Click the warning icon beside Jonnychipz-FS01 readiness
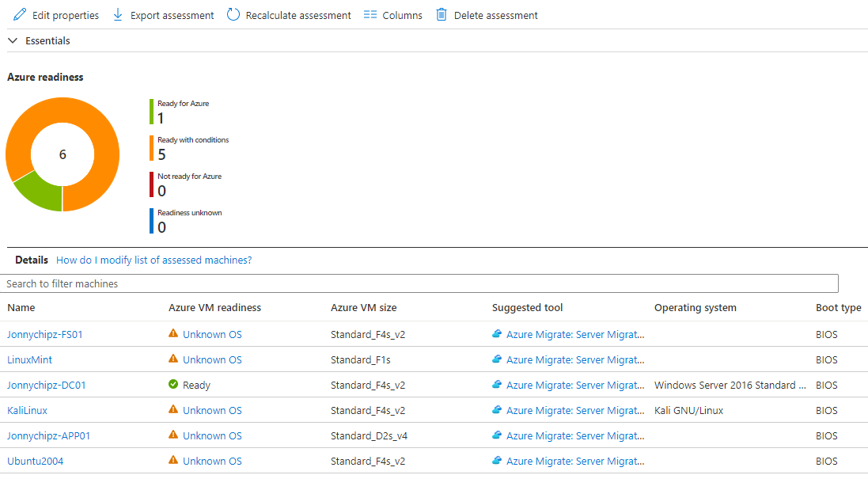 pos(173,334)
